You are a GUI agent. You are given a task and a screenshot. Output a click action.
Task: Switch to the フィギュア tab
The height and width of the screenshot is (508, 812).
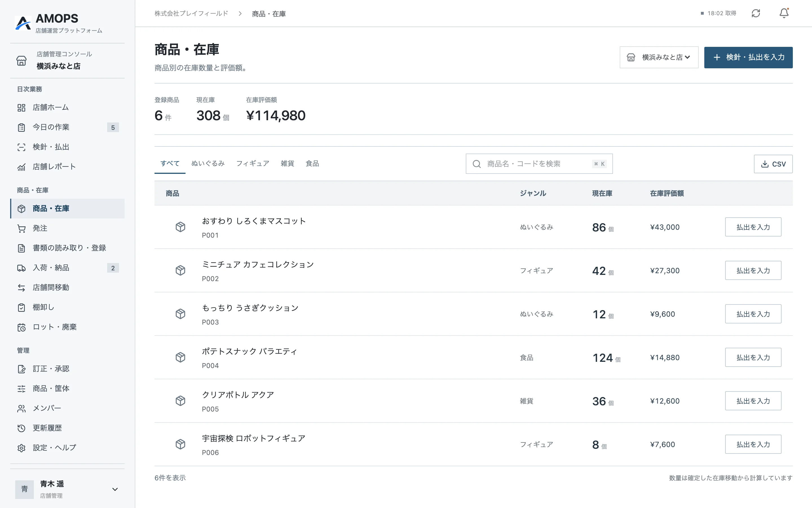253,164
